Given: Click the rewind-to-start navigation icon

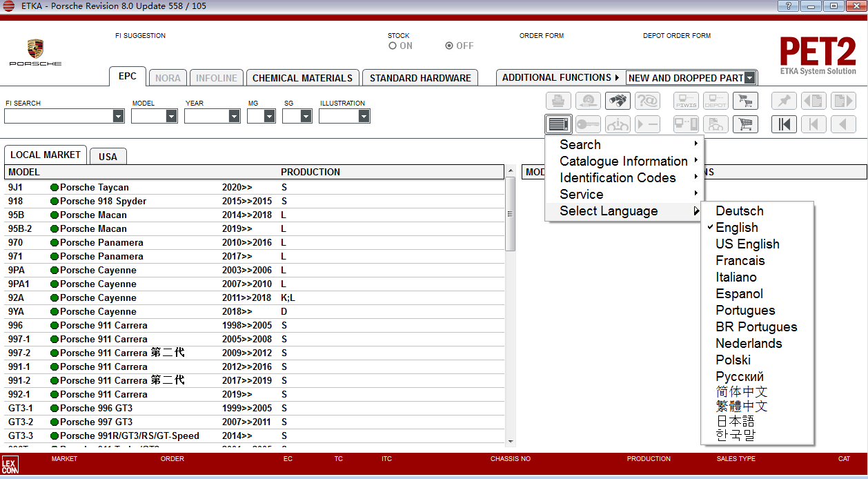Looking at the screenshot, I should pyautogui.click(x=784, y=124).
